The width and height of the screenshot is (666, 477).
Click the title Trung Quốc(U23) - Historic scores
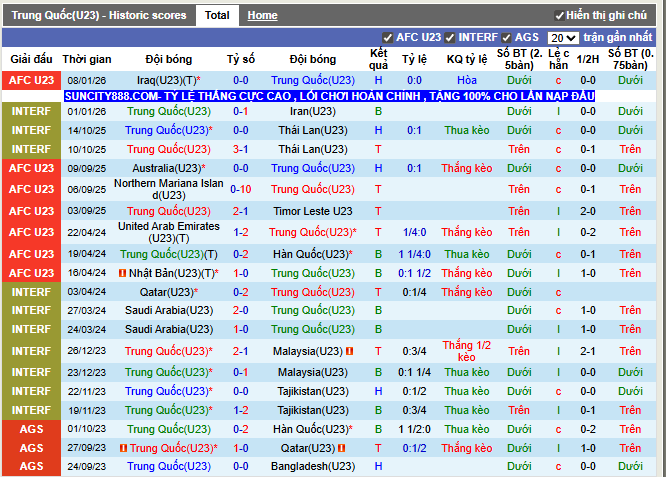(x=99, y=15)
